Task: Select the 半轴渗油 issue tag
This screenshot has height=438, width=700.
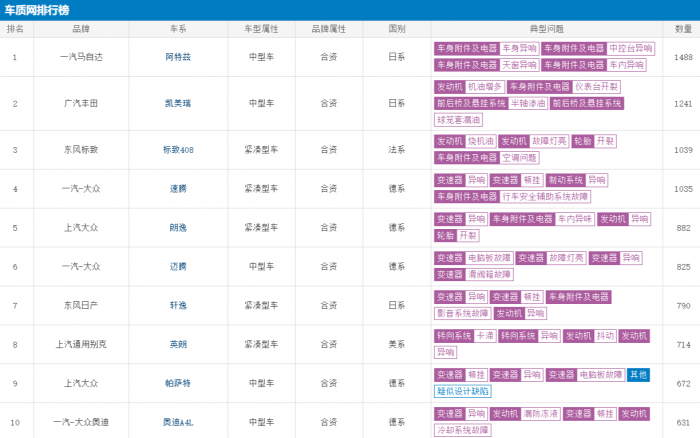Action: [x=528, y=104]
